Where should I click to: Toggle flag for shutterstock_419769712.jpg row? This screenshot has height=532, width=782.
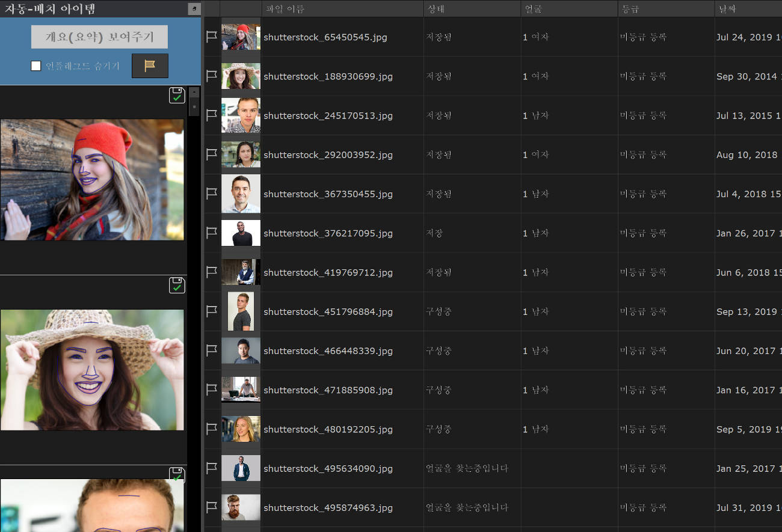coord(212,272)
